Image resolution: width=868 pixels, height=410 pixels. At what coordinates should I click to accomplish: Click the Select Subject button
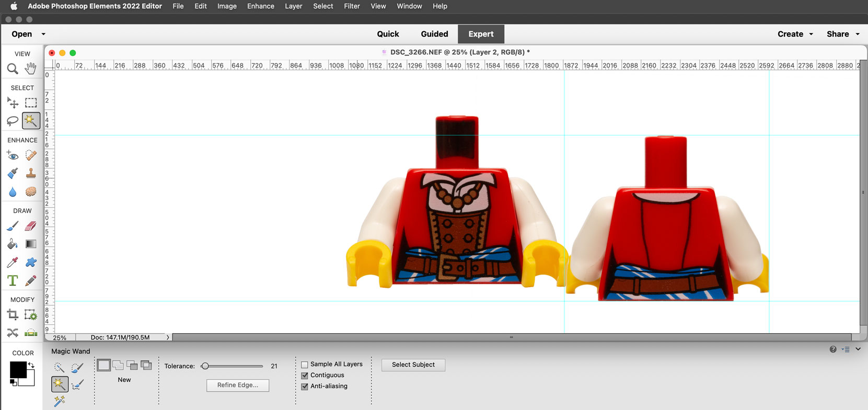pos(413,365)
